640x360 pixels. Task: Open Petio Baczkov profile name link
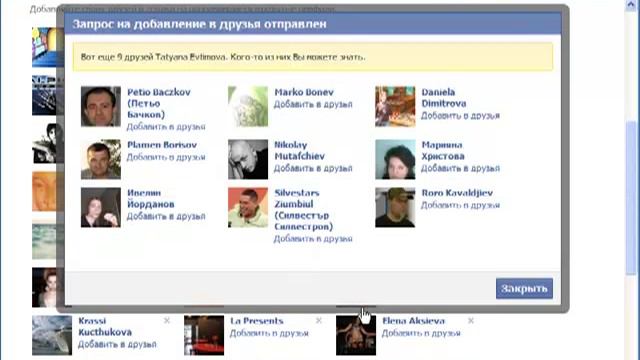point(159,103)
